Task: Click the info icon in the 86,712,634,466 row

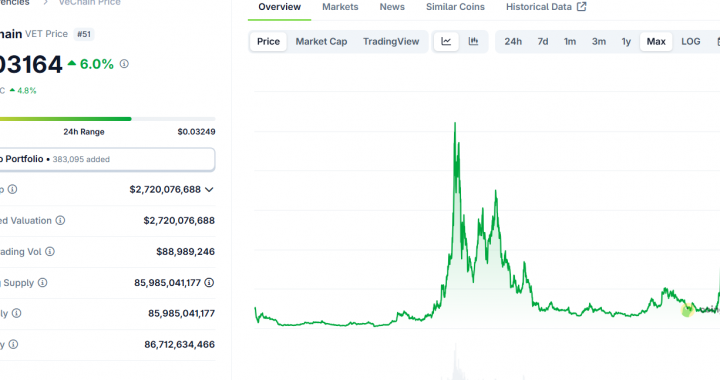Action: click(13, 344)
